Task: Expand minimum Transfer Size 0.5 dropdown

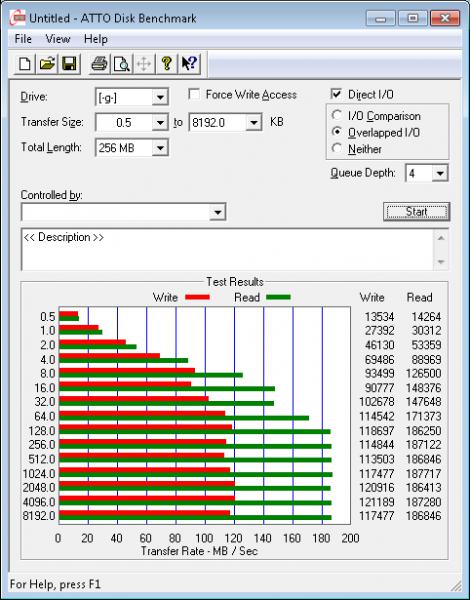Action: point(160,123)
